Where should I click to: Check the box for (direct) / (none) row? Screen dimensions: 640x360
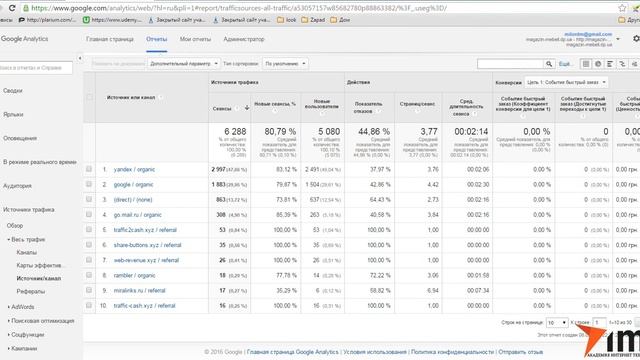click(x=89, y=199)
